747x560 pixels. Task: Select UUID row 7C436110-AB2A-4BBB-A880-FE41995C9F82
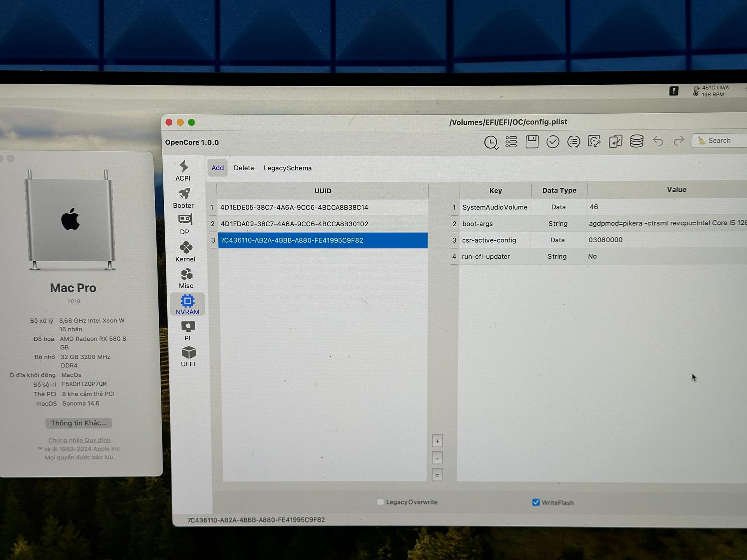point(323,240)
